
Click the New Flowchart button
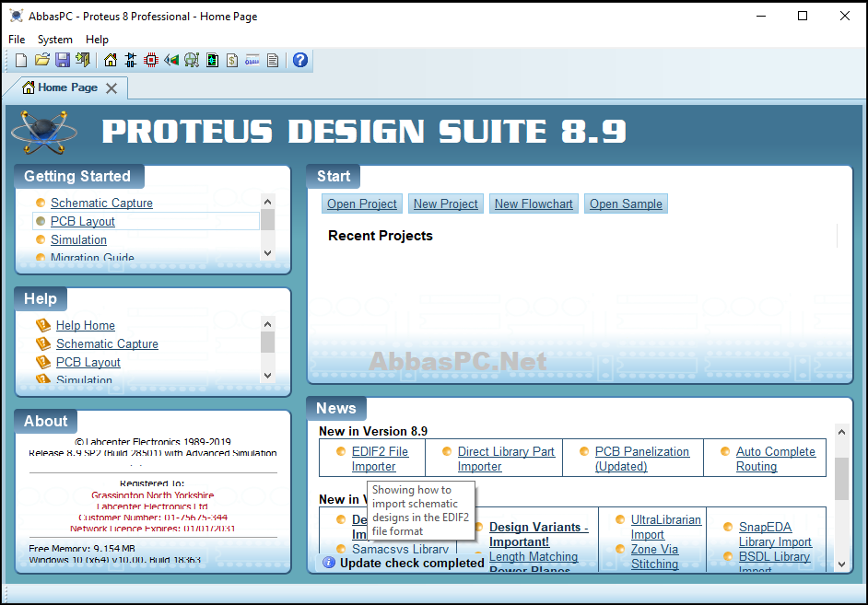point(534,204)
